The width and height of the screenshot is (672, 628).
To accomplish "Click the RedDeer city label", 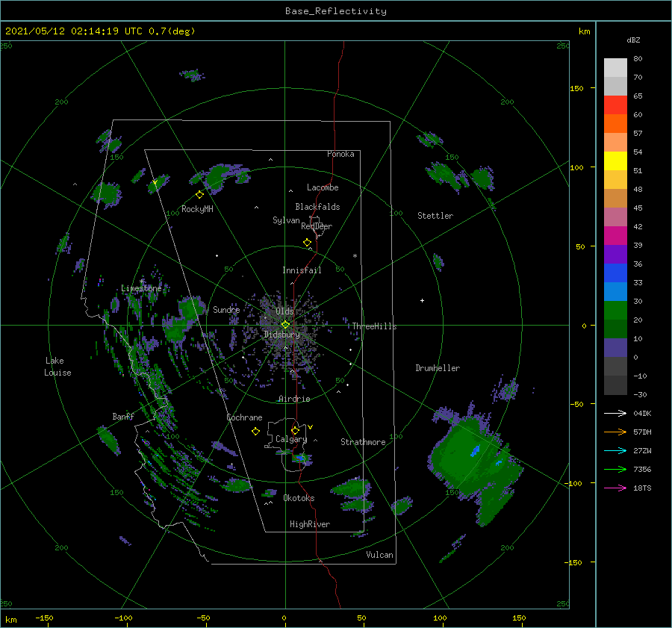I will pyautogui.click(x=317, y=226).
